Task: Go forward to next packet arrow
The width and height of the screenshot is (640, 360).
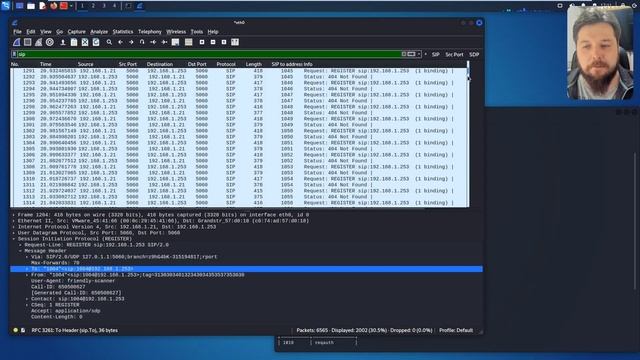Action: pos(131,42)
